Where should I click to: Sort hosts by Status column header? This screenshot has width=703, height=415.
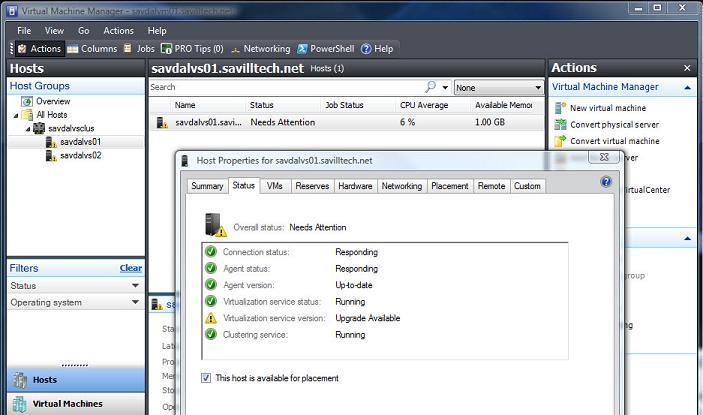pyautogui.click(x=261, y=105)
